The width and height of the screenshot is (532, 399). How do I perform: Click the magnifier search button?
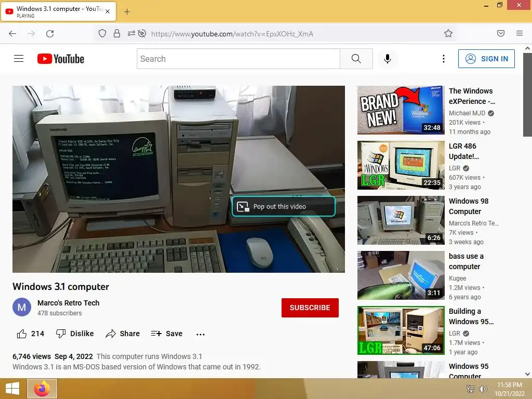(x=356, y=59)
